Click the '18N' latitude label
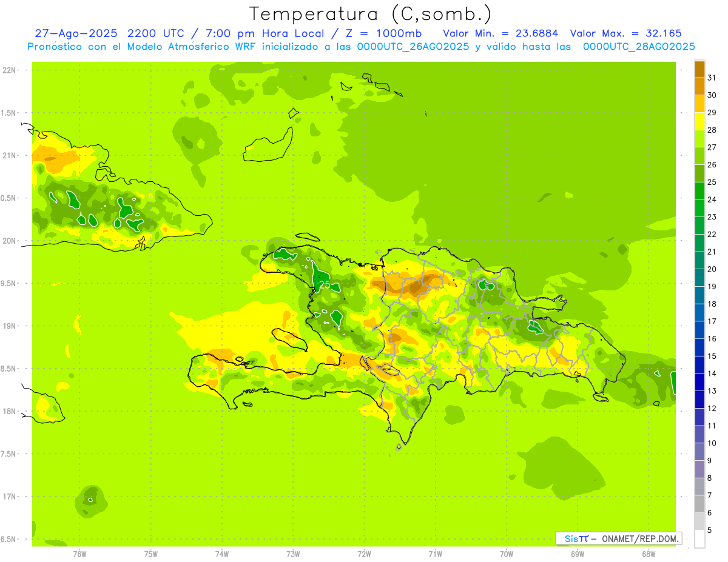The width and height of the screenshot is (728, 562). pos(8,411)
